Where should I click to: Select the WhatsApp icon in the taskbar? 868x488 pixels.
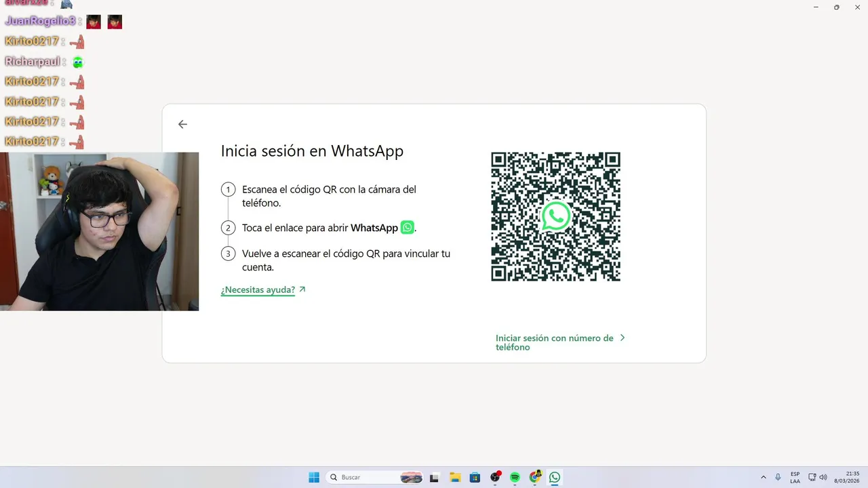click(555, 477)
